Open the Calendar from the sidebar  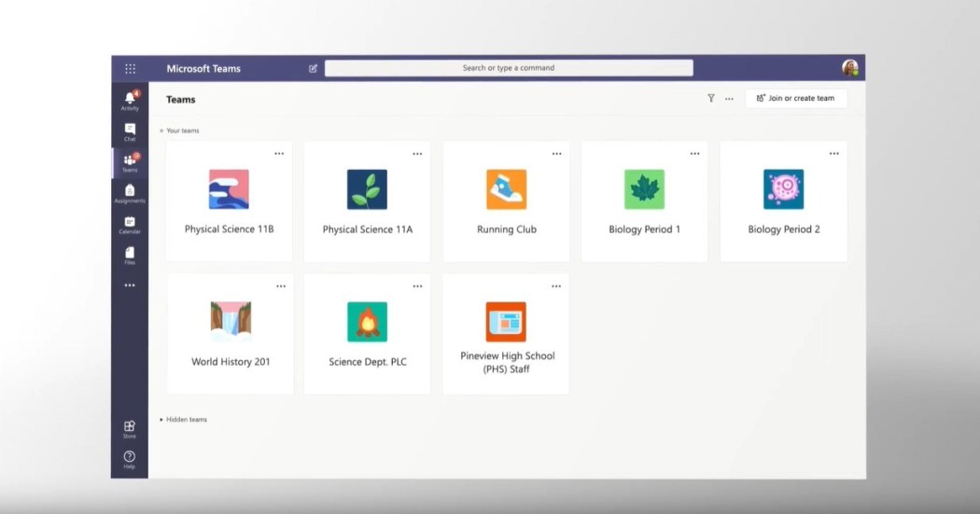tap(130, 224)
